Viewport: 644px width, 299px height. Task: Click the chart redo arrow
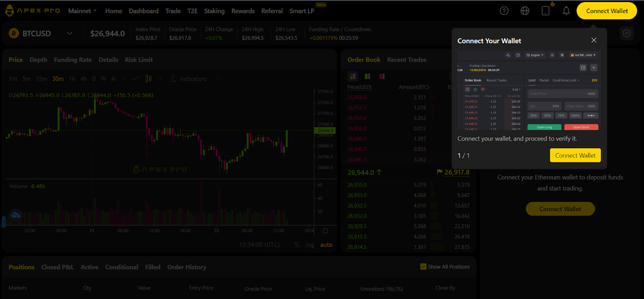coord(231,79)
